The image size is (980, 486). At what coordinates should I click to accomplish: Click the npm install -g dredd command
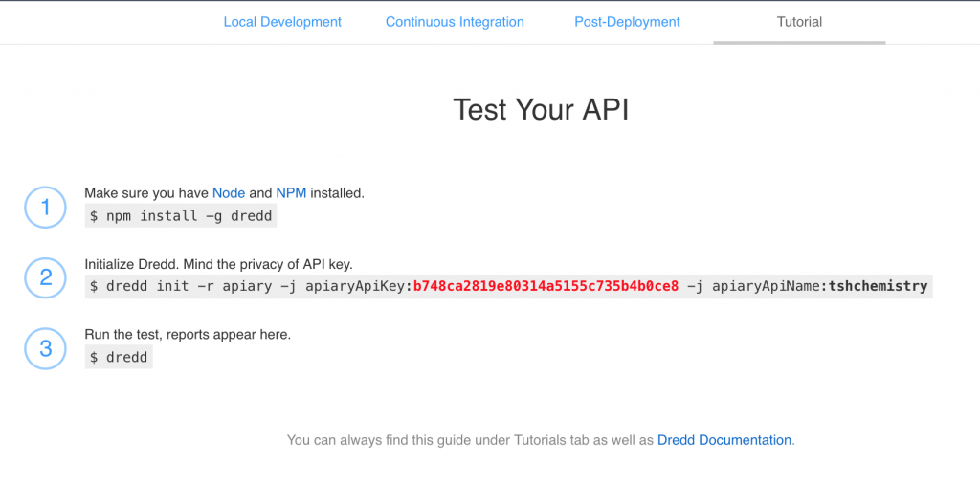[x=181, y=216]
